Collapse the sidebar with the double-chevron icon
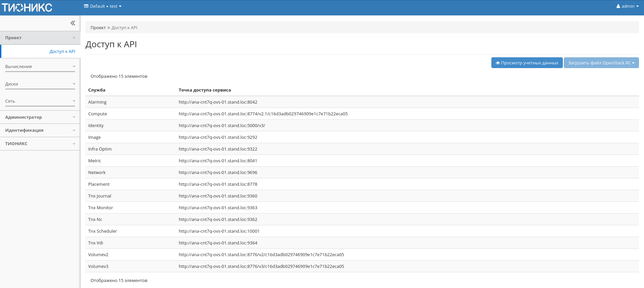644x288 pixels. point(73,23)
